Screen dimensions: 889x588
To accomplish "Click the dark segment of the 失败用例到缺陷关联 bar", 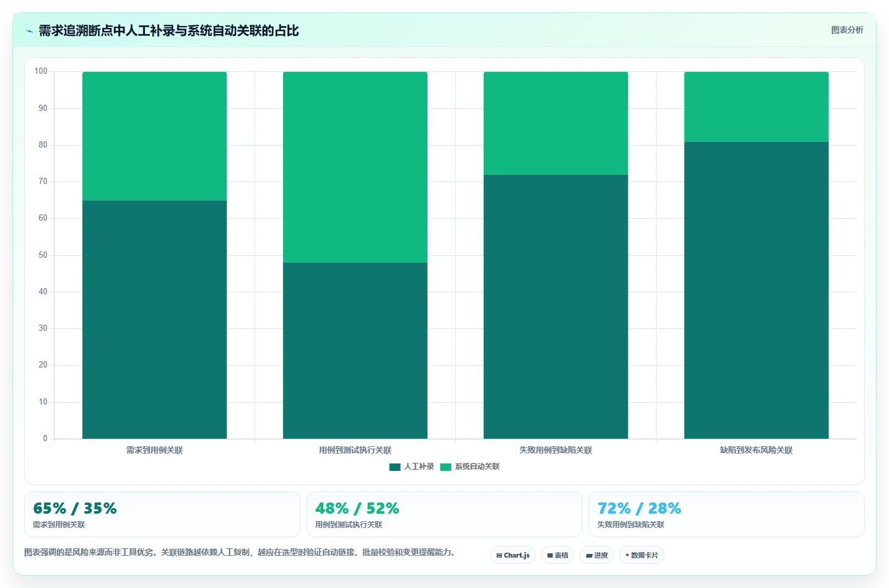I will (x=556, y=307).
